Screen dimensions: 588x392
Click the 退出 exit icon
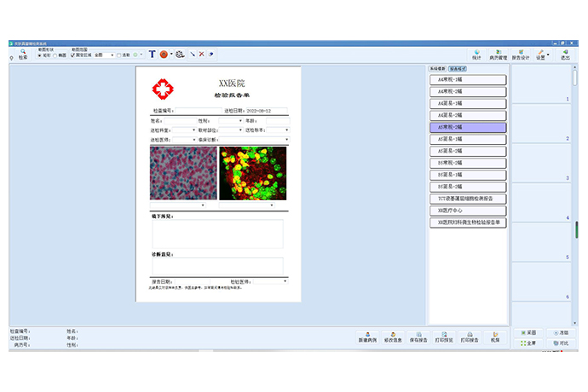(565, 55)
